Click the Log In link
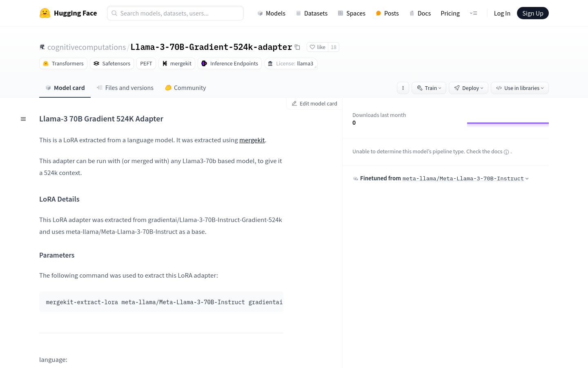Screen dimensions: 588x368 [502, 13]
